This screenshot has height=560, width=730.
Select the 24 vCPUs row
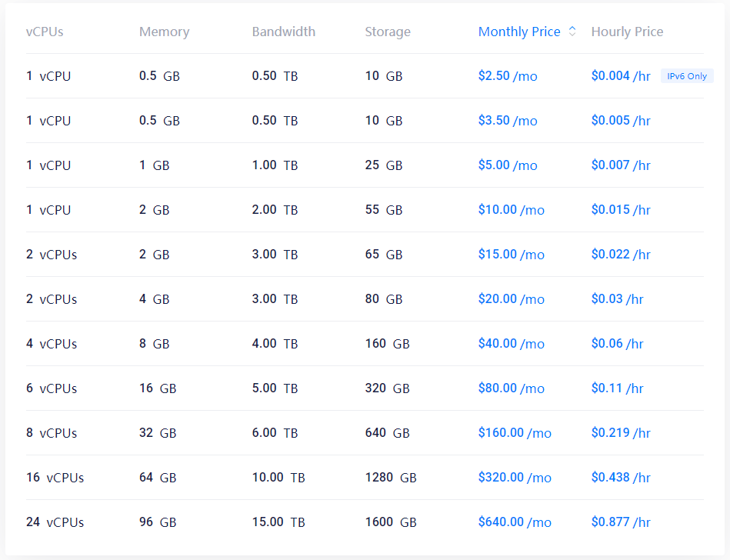click(x=365, y=522)
